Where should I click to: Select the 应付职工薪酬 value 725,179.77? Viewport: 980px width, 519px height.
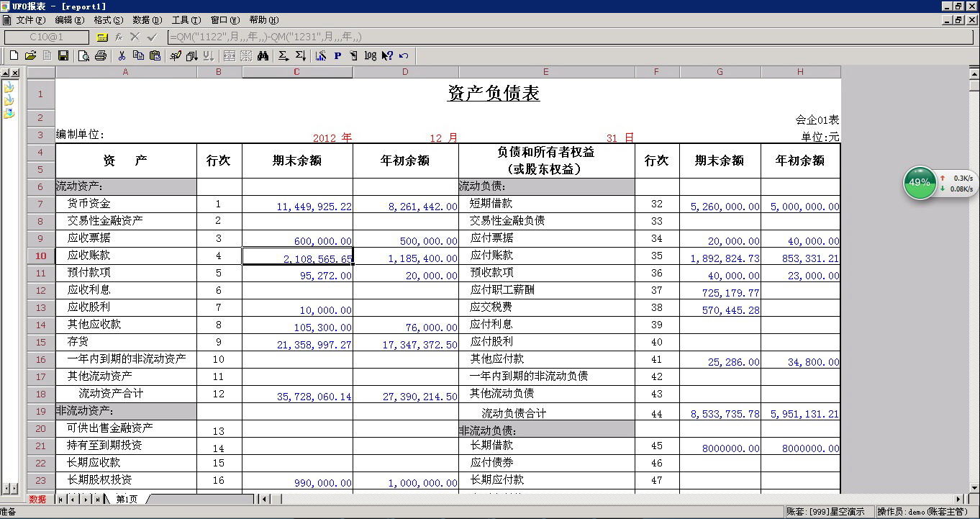click(720, 291)
